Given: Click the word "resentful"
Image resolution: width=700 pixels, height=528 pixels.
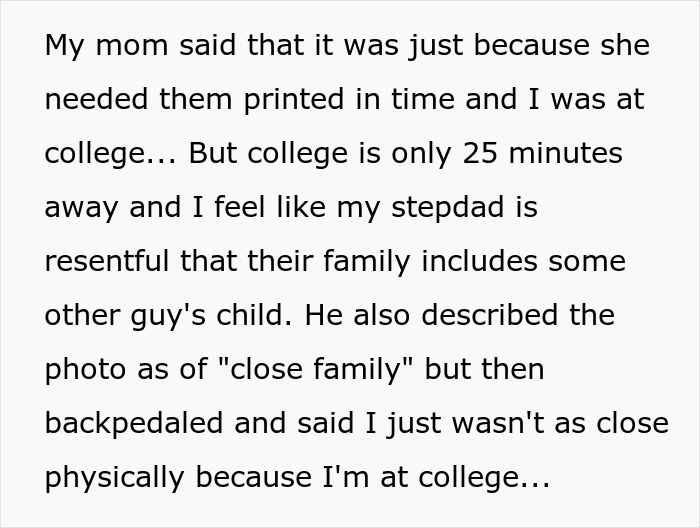Looking at the screenshot, I should 109,262.
